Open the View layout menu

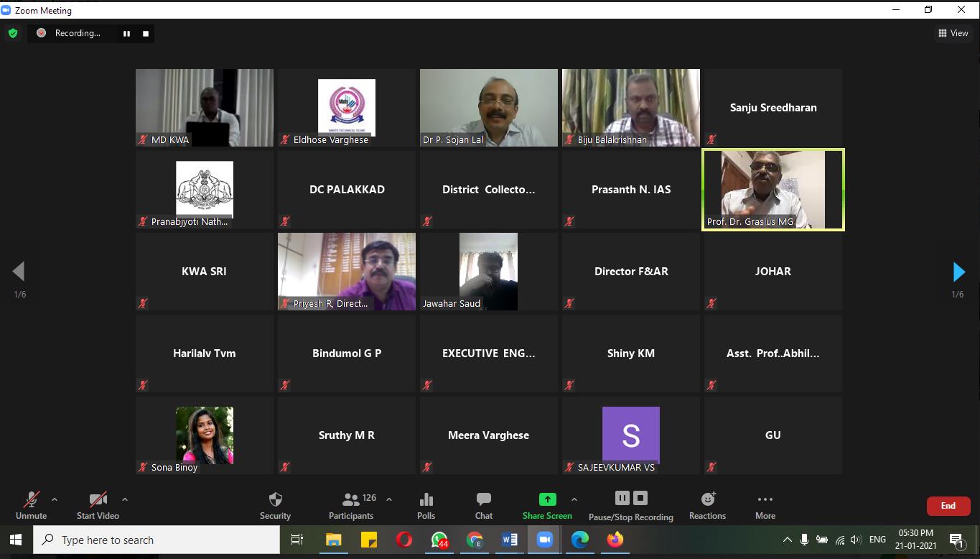[x=953, y=33]
